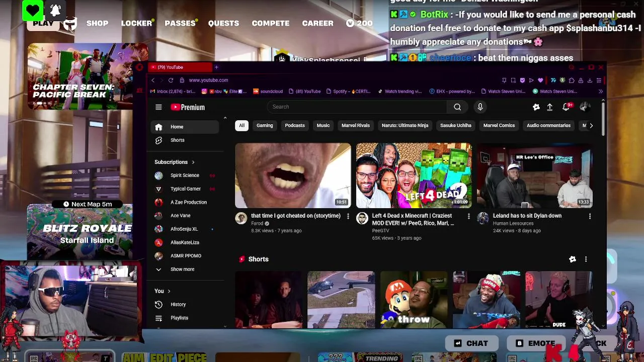Click the Shorts shelf sparkle customize icon
Viewport: 644px width, 362px height.
tap(573, 259)
